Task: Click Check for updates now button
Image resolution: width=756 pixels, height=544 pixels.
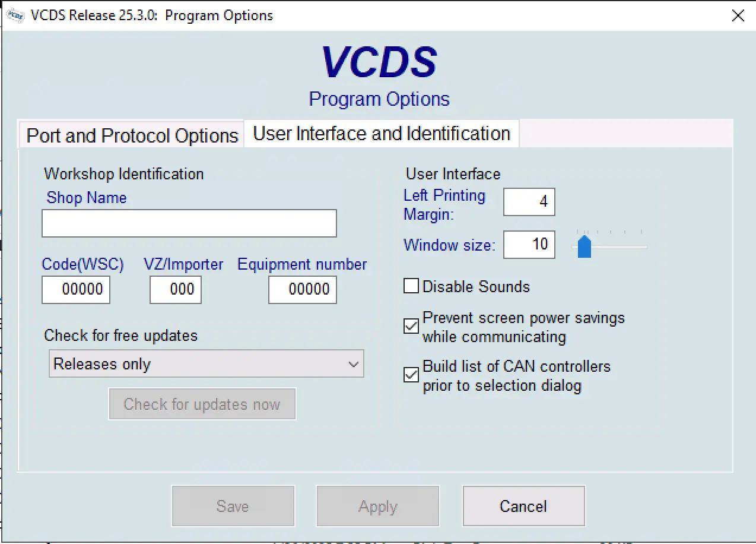Action: (202, 404)
